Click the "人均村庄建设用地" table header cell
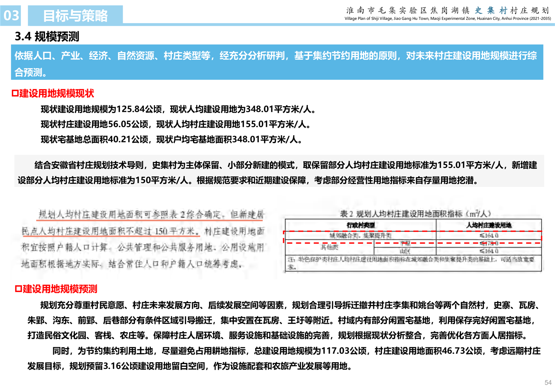Image resolution: width=555 pixels, height=392 pixels. click(489, 225)
